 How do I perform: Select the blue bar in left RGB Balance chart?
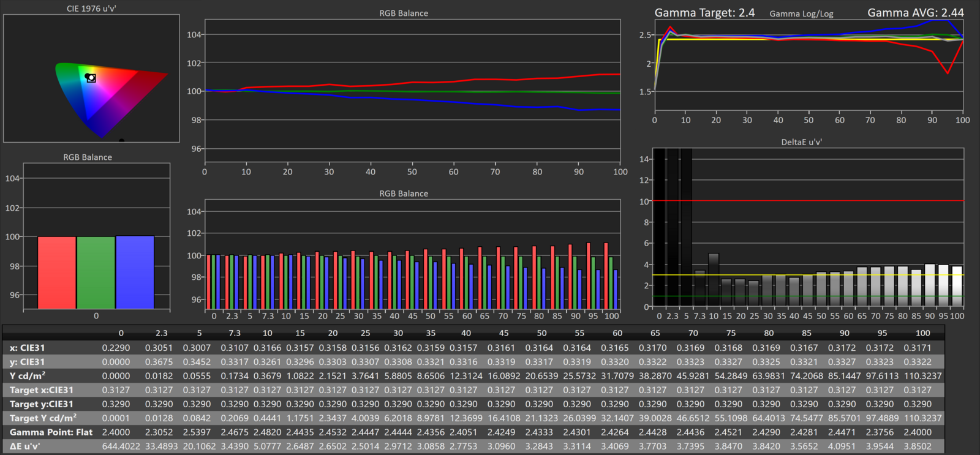(135, 273)
